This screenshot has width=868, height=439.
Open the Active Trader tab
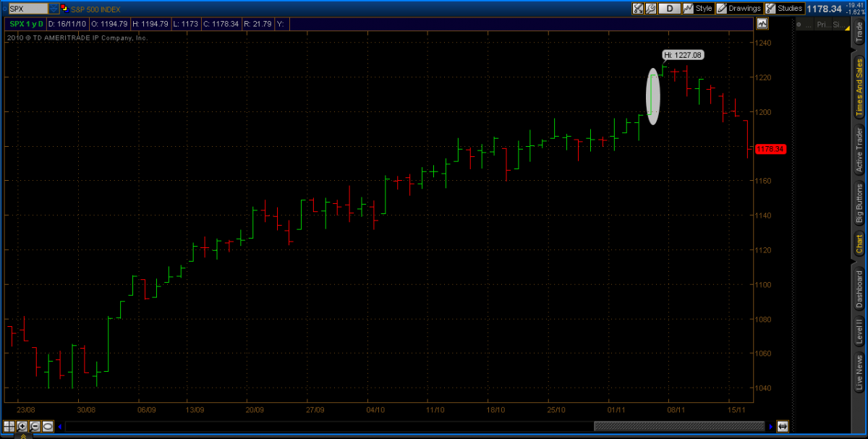pos(859,150)
